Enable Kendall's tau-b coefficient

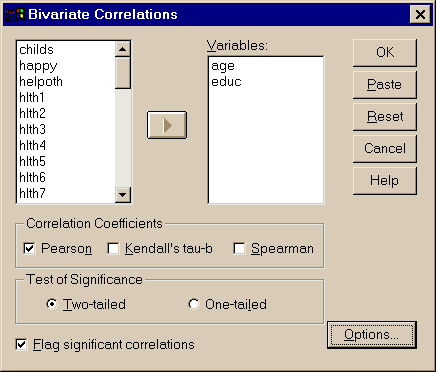(113, 248)
